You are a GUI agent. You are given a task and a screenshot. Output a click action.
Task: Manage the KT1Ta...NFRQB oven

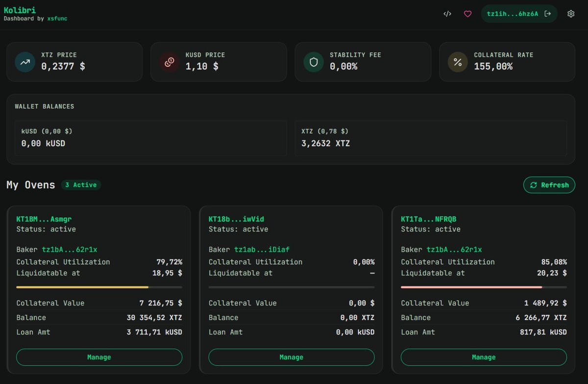tap(484, 357)
